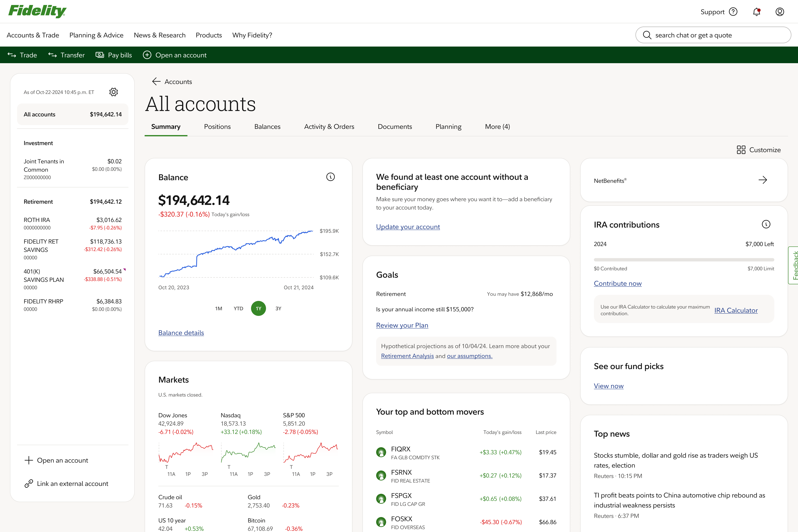Open sidebar settings gear
798x532 pixels.
pyautogui.click(x=114, y=92)
